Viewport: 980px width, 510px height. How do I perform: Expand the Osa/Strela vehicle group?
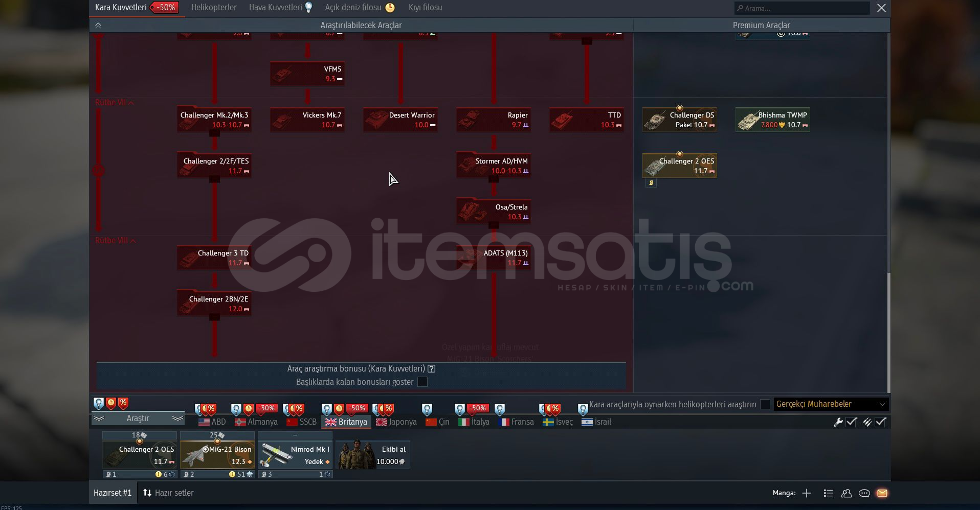(x=494, y=212)
